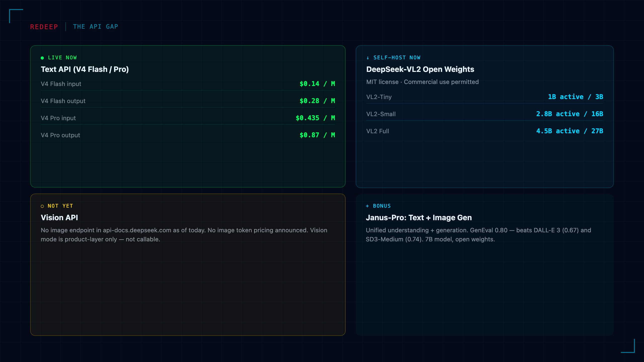
Task: Click the REDEEP brand label
Action: pos(44,27)
